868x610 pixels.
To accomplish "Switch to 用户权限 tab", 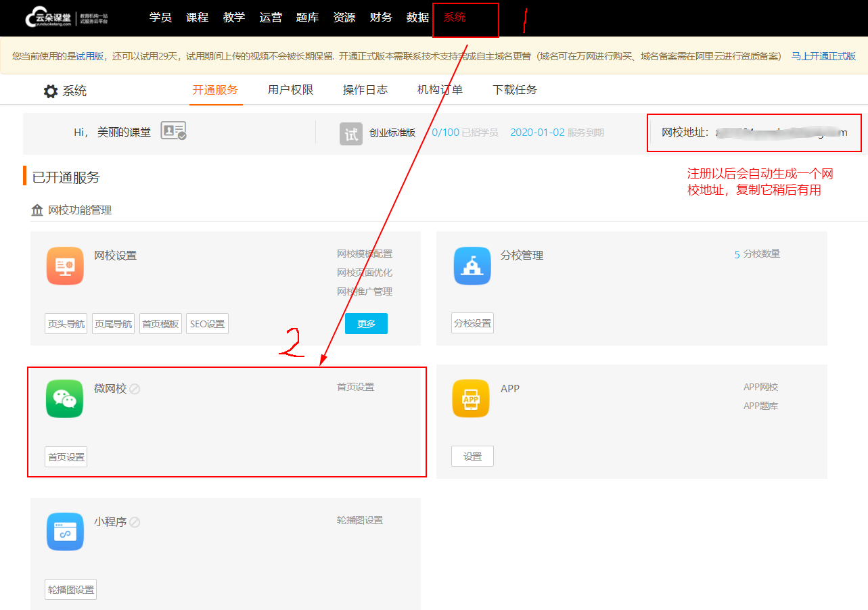I will coord(290,89).
